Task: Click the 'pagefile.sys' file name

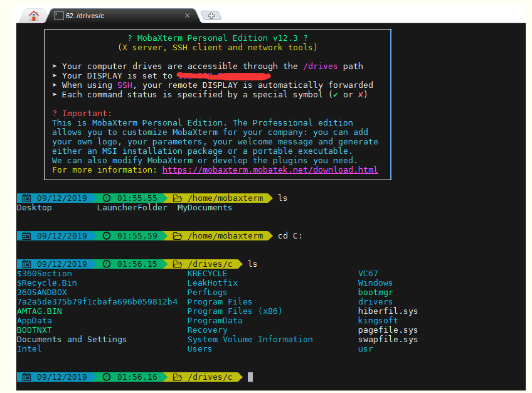Action: click(x=388, y=330)
